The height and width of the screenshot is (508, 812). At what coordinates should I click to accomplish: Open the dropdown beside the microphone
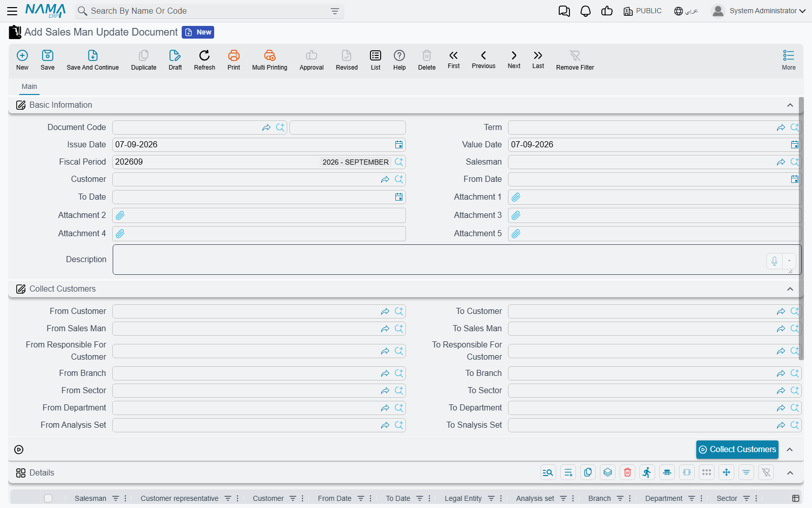pos(789,261)
